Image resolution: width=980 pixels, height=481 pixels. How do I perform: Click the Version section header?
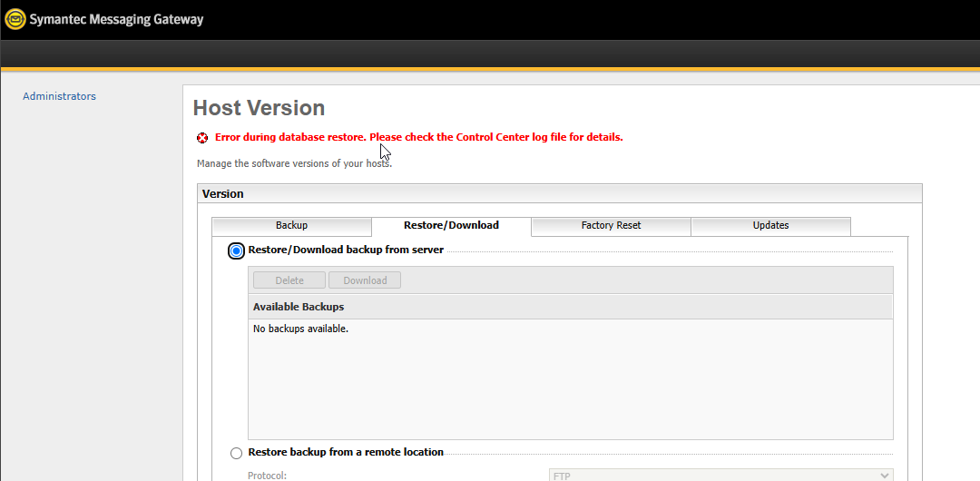[x=559, y=194]
